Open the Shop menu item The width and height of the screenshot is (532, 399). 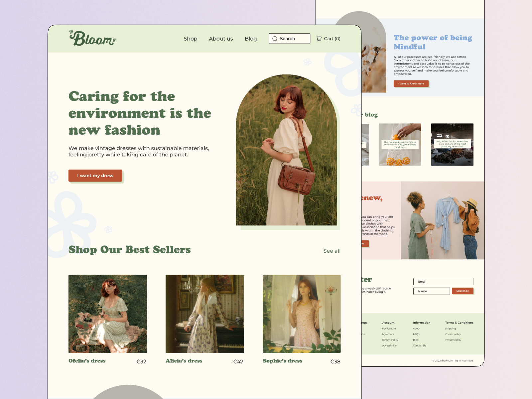pyautogui.click(x=190, y=39)
